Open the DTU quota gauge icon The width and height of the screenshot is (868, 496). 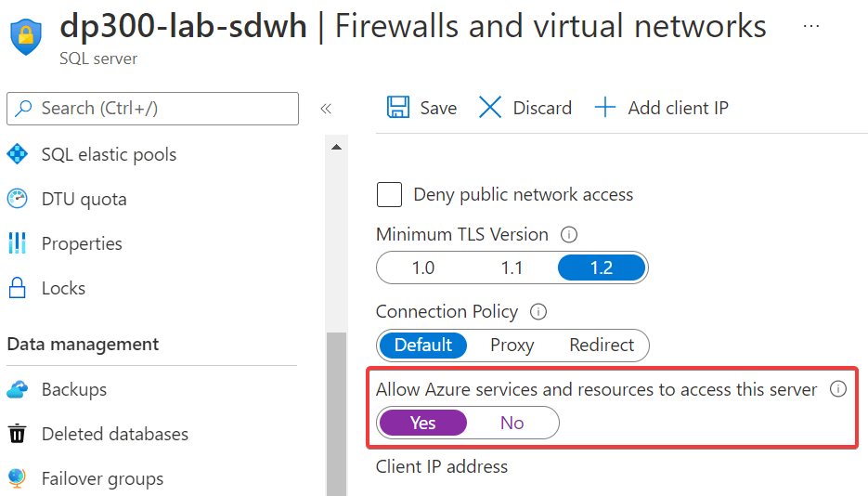[x=18, y=199]
